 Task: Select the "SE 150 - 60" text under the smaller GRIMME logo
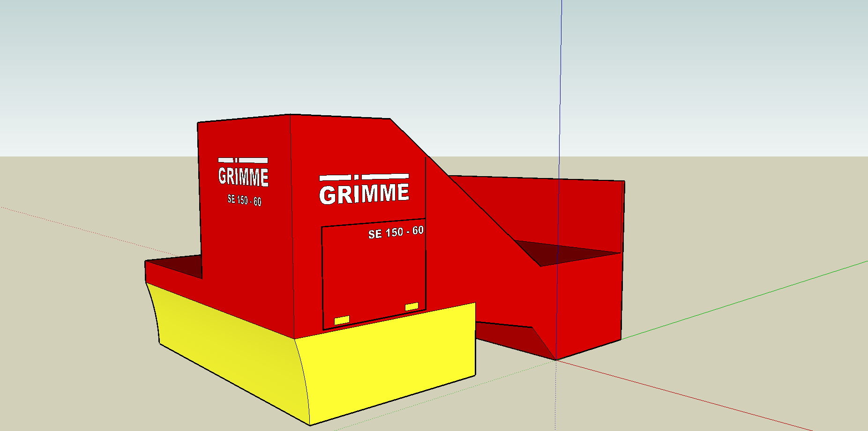[x=245, y=200]
